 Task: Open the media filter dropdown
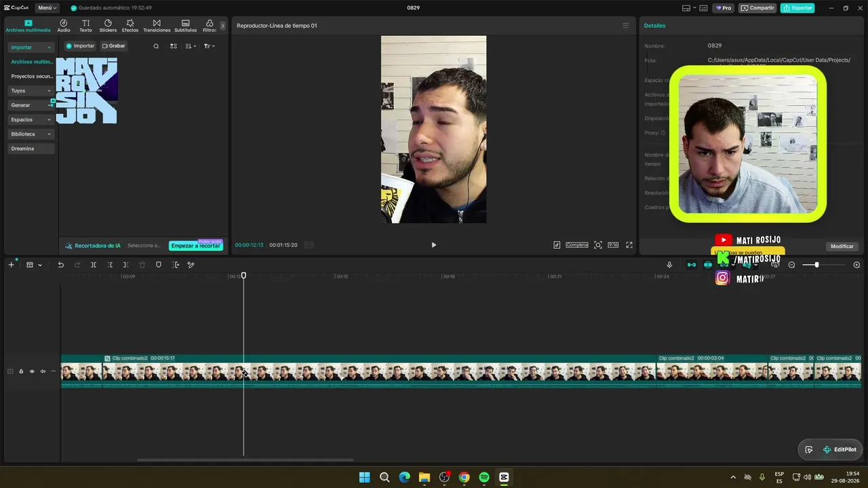[x=209, y=46]
